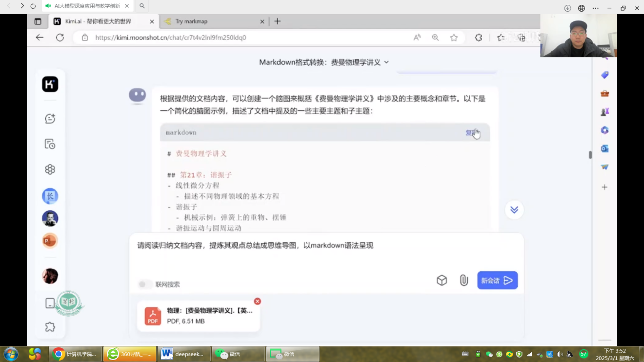The image size is (644, 362).
Task: Refresh the Kimi page in Edge
Action: 60,38
